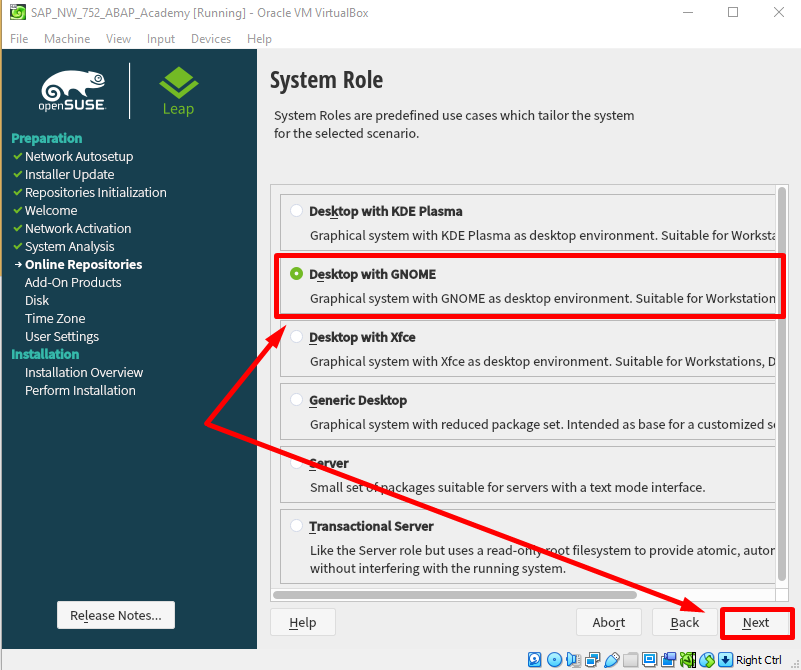Open the Release Notes
Viewport: 801px width, 670px height.
(x=116, y=615)
